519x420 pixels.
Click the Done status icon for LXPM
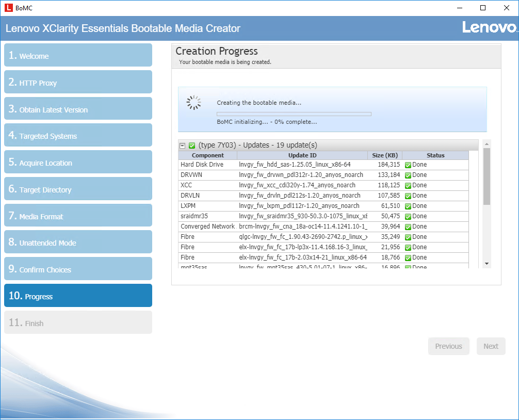[x=408, y=206]
